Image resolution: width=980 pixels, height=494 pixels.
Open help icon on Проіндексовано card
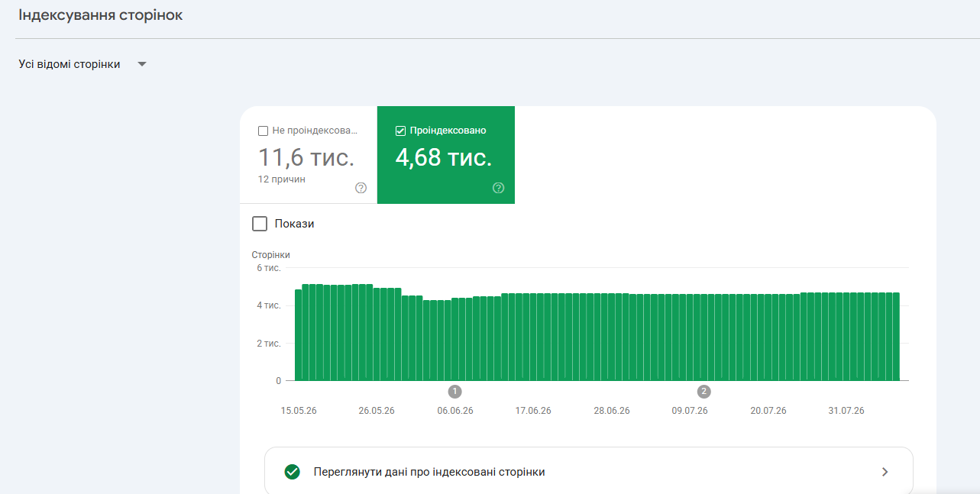click(499, 188)
